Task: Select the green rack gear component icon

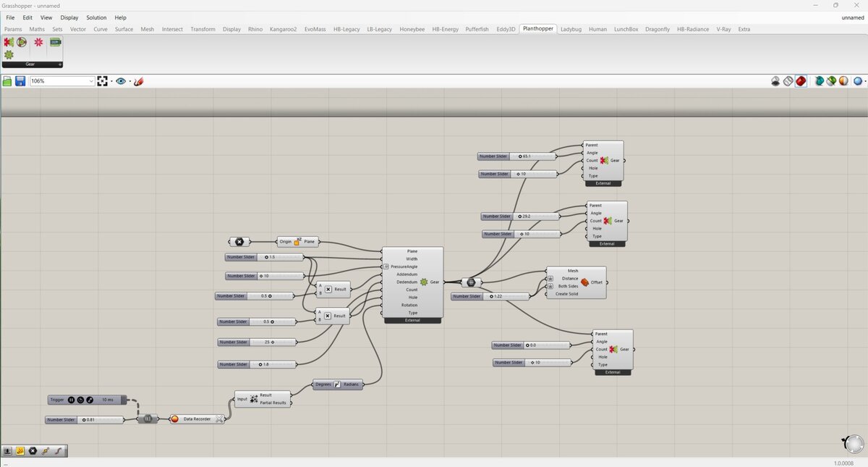Action: tap(55, 42)
